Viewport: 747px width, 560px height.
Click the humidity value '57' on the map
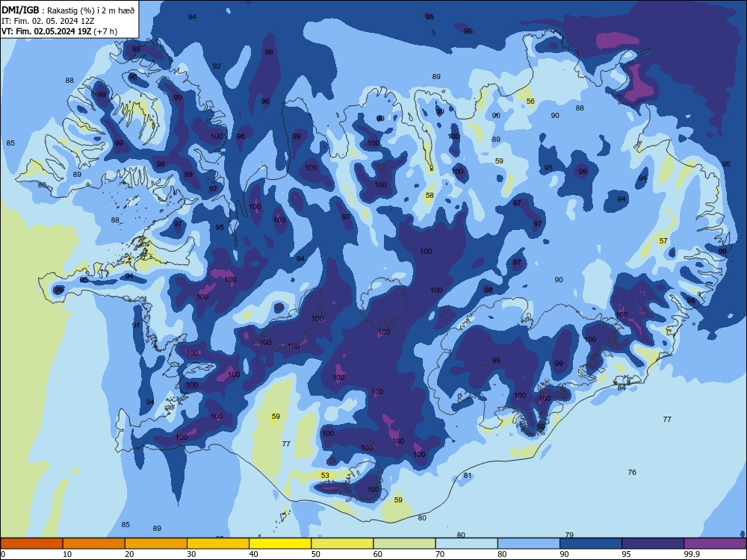pos(663,241)
